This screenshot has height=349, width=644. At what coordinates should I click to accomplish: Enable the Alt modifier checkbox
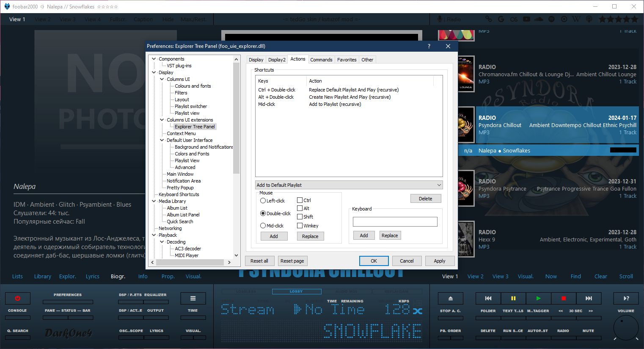click(300, 208)
